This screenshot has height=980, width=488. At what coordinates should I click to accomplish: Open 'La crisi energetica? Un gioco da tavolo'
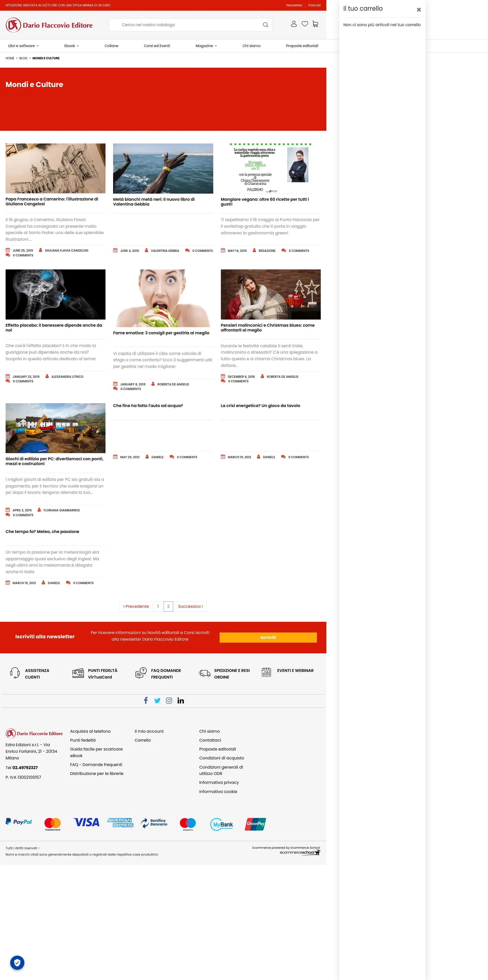(x=260, y=406)
